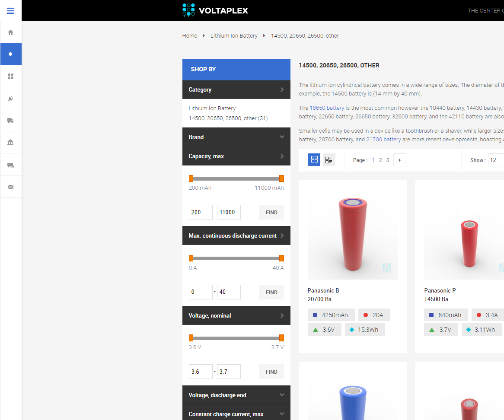Click FIND for nominal voltage range
504x420 pixels.
point(271,372)
